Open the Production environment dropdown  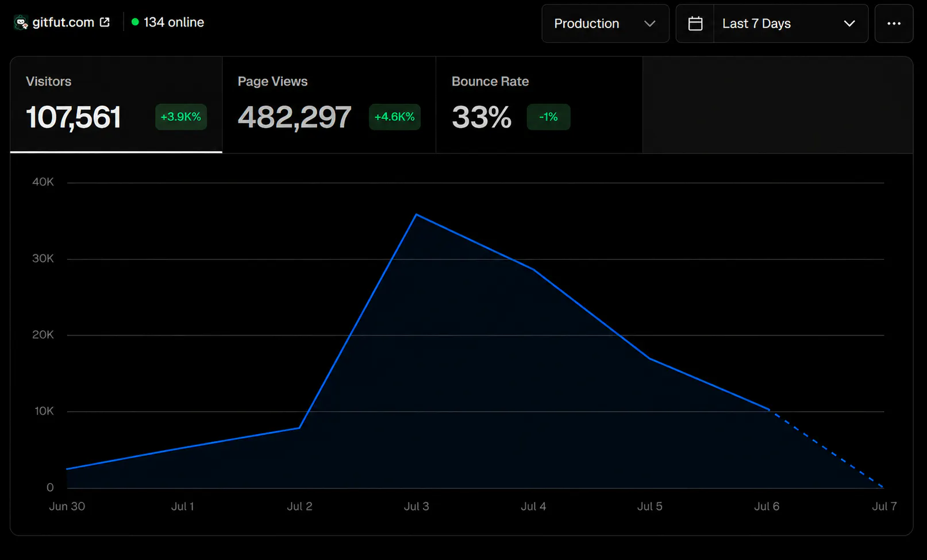(605, 24)
